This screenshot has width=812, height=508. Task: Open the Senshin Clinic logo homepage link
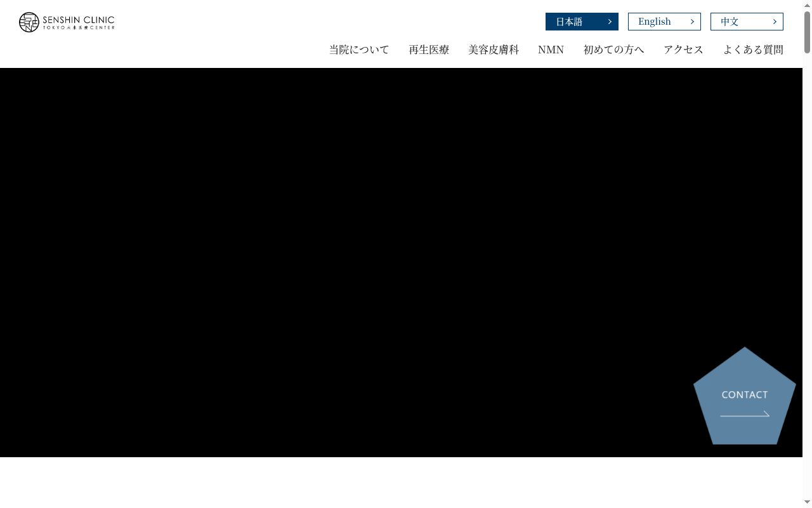[67, 22]
